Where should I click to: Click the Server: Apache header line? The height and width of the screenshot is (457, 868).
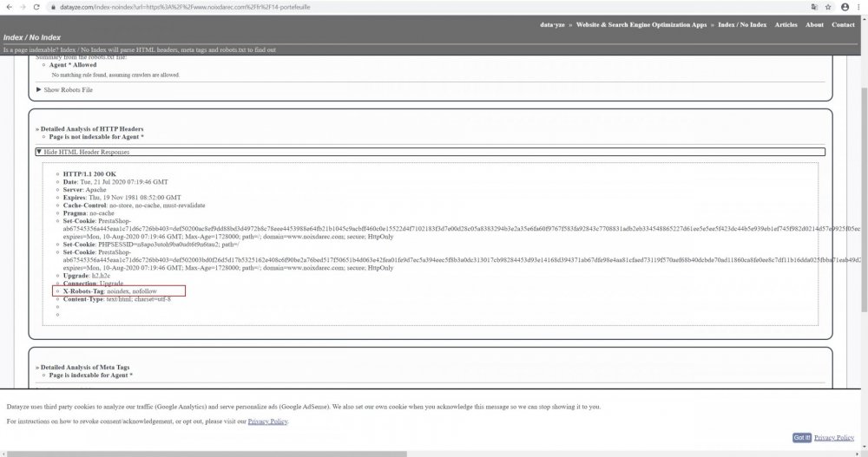(x=84, y=190)
